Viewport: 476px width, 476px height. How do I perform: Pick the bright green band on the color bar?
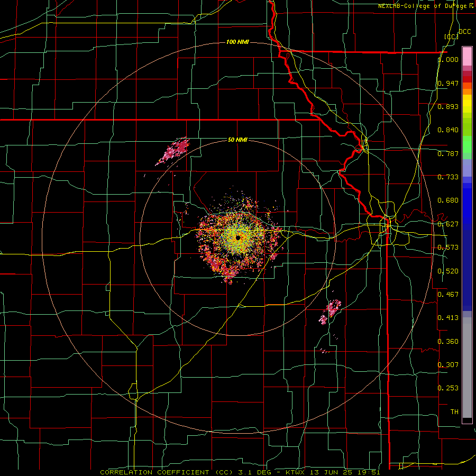coord(467,144)
